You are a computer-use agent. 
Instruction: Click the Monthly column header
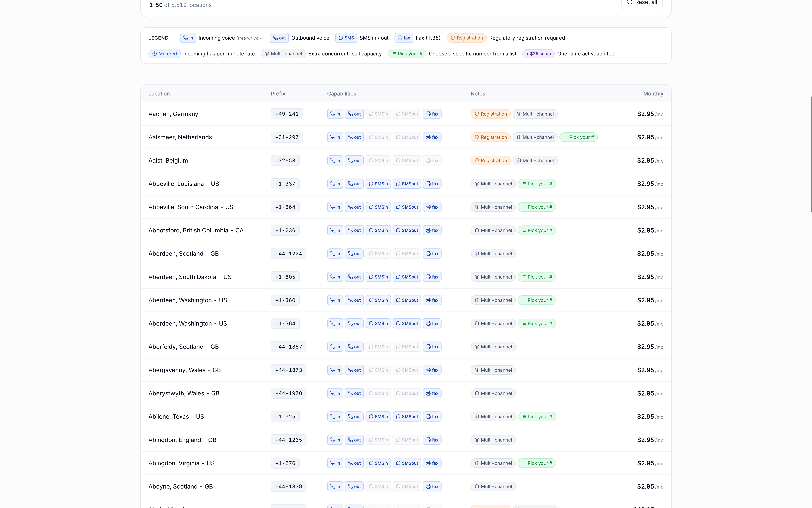[653, 94]
